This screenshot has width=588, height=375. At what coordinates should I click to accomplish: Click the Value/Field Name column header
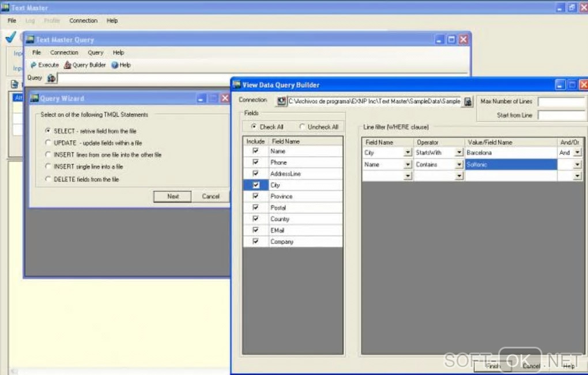(511, 142)
